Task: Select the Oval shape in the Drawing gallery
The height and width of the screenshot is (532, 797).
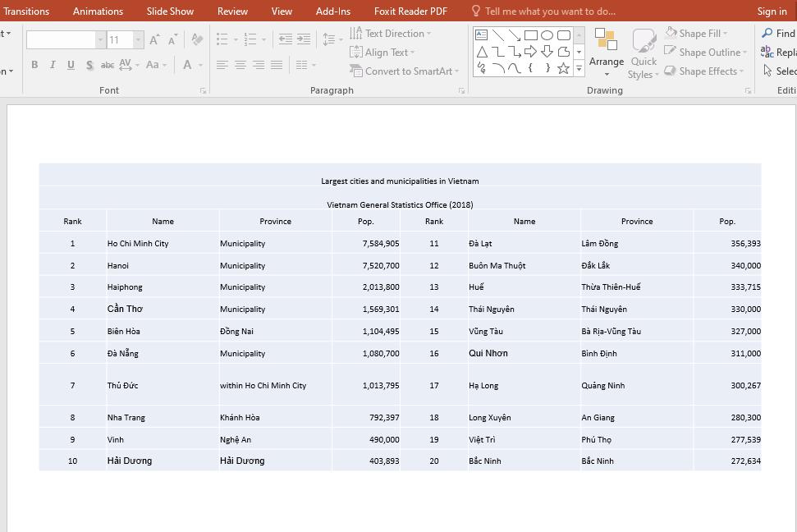Action: pyautogui.click(x=547, y=35)
